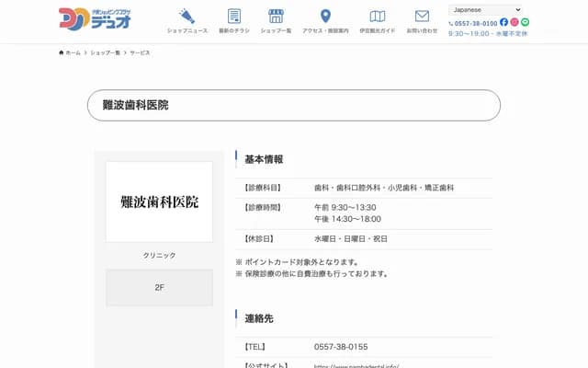The image size is (588, 368).
Task: Open the contact envelope icon
Action: tap(422, 17)
